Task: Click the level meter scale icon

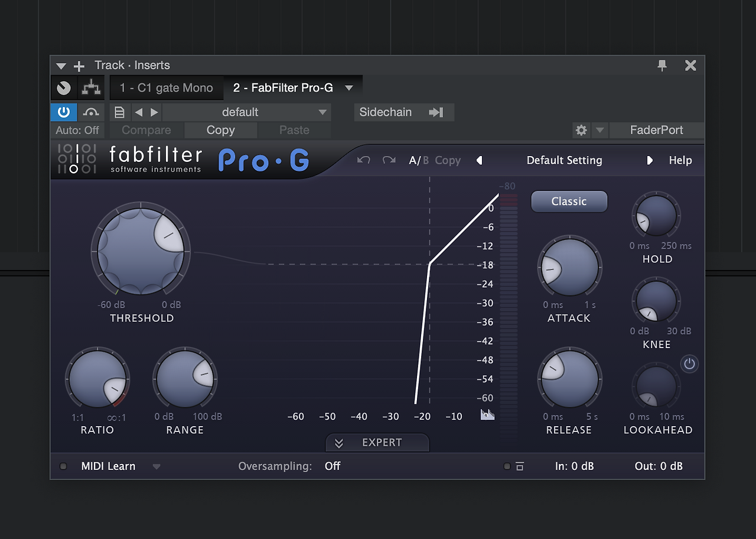Action: pyautogui.click(x=487, y=415)
